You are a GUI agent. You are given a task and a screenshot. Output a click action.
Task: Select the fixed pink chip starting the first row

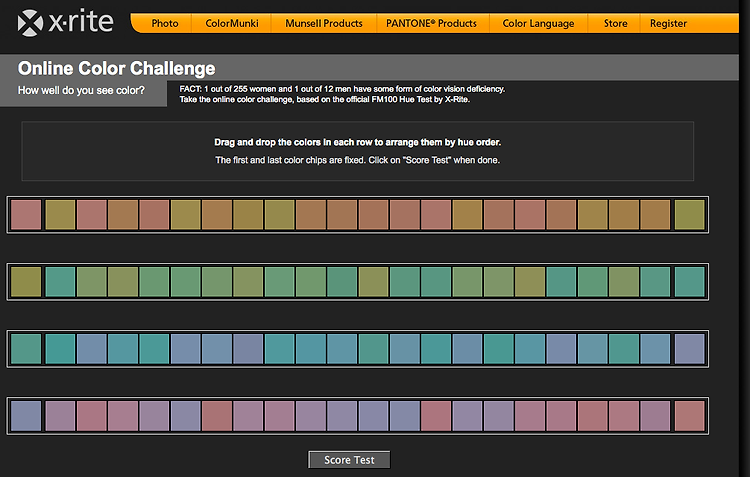pos(26,215)
